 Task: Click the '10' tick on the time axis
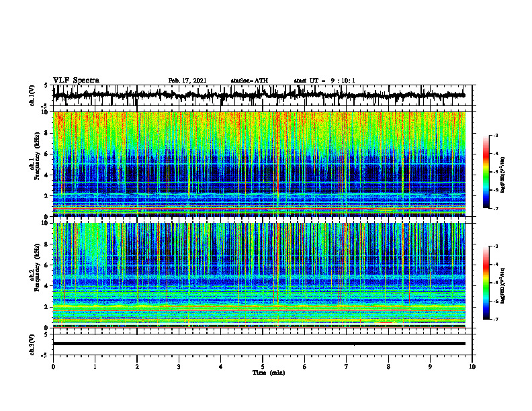[x=472, y=367]
